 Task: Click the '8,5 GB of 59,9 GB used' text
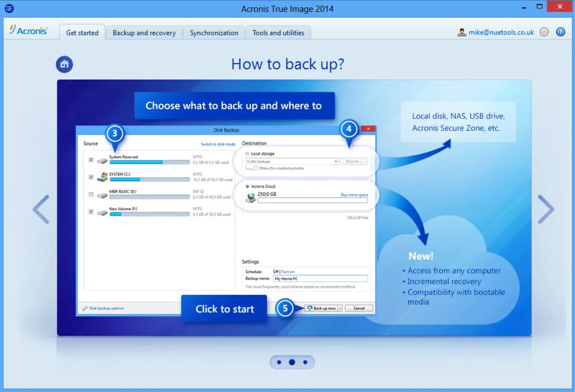point(212,214)
